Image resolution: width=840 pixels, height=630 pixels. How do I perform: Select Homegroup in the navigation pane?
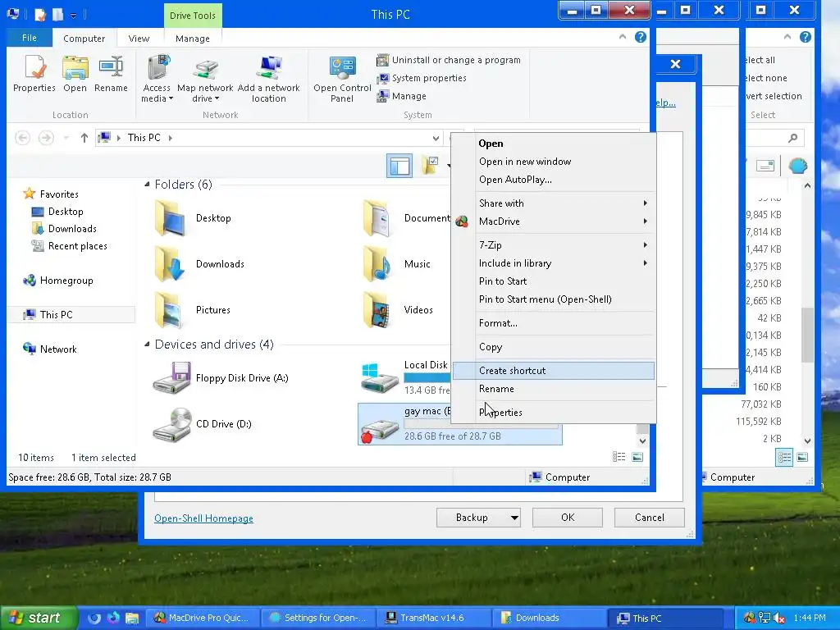[58, 281]
